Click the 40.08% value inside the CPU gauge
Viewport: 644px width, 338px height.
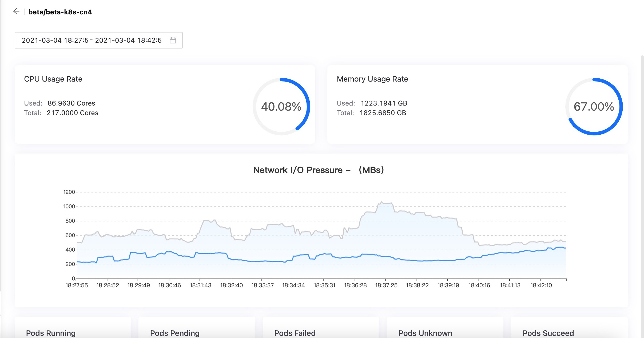[x=281, y=107]
